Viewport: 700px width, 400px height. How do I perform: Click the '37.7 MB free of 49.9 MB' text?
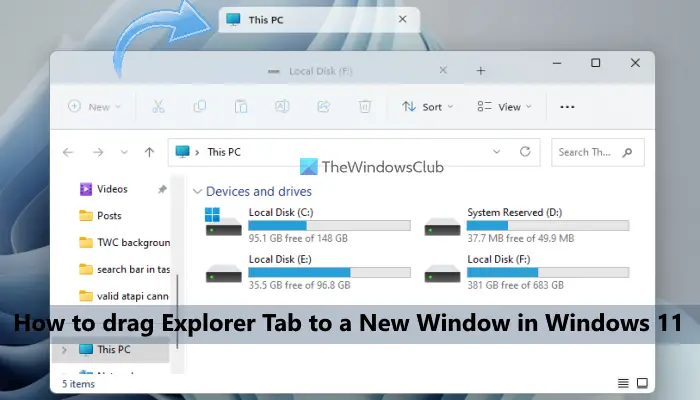pyautogui.click(x=521, y=238)
